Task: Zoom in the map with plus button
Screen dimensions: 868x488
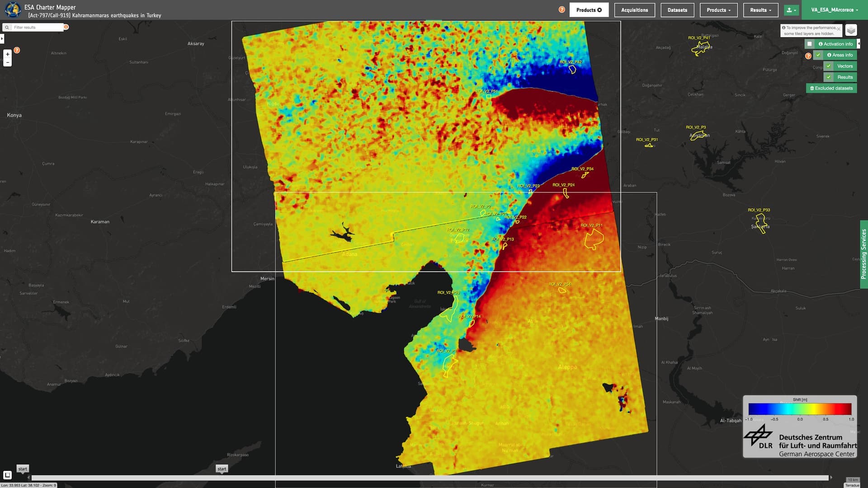Action: click(x=7, y=54)
